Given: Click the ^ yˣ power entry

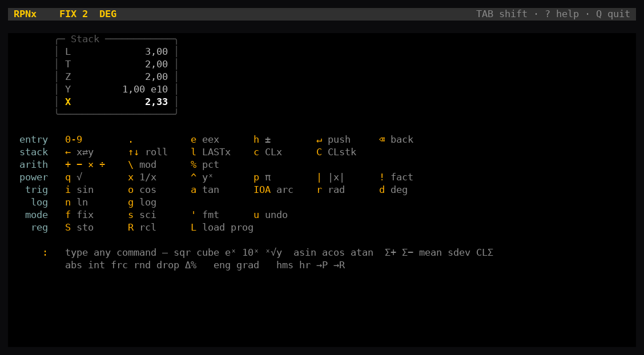Looking at the screenshot, I should coord(202,177).
